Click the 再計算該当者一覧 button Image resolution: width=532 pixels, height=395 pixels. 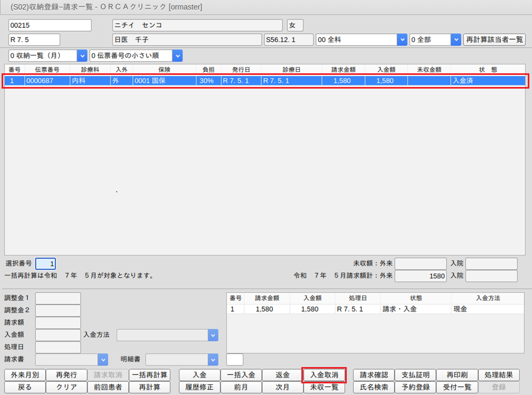[x=494, y=40]
